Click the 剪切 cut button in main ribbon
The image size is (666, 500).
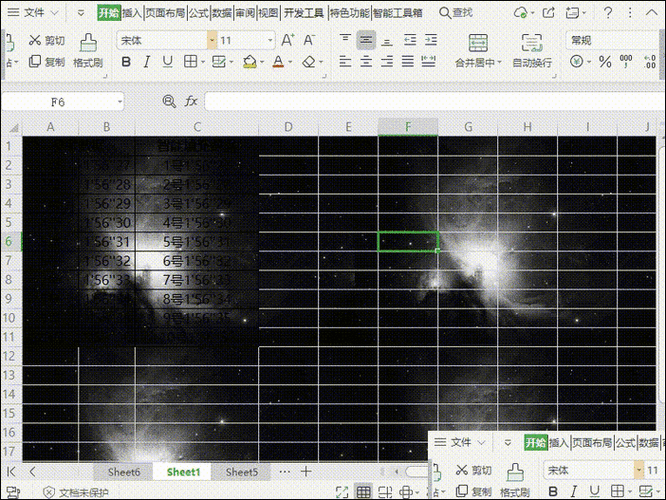(47, 40)
